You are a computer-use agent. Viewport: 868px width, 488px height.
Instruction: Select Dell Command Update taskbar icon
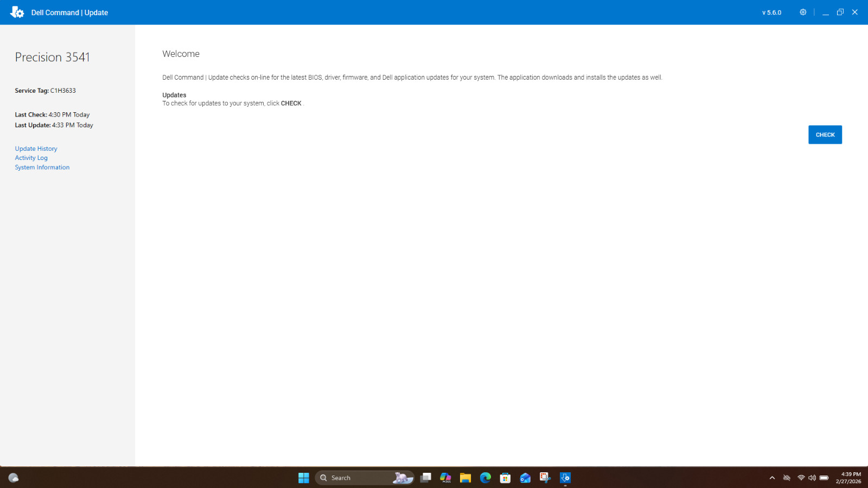click(565, 478)
